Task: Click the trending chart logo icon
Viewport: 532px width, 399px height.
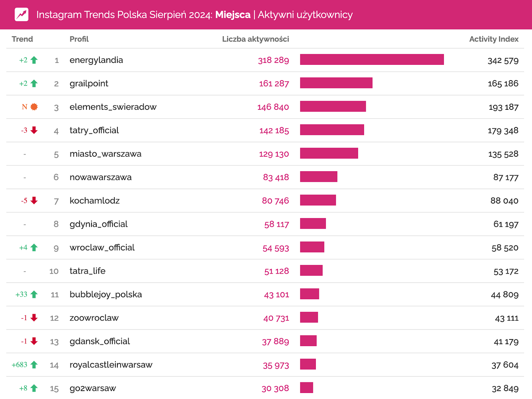Action: [x=22, y=15]
